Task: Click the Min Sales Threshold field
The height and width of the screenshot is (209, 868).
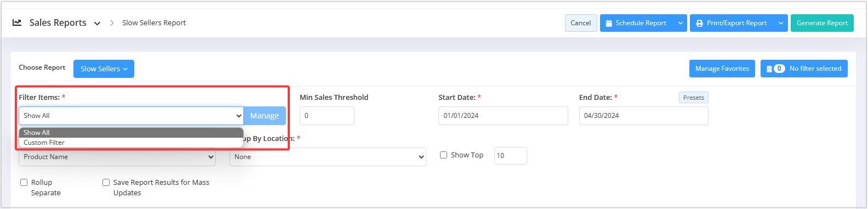Action: click(x=327, y=116)
